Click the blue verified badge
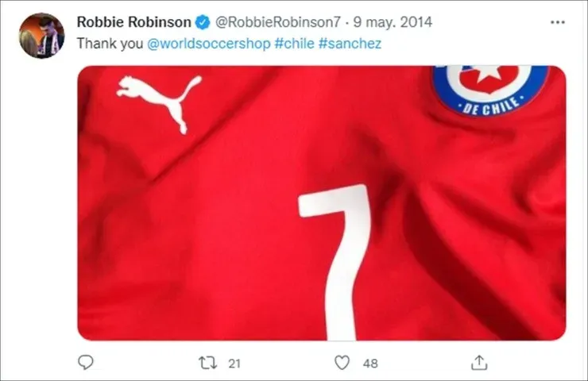This screenshot has width=588, height=381. [203, 22]
